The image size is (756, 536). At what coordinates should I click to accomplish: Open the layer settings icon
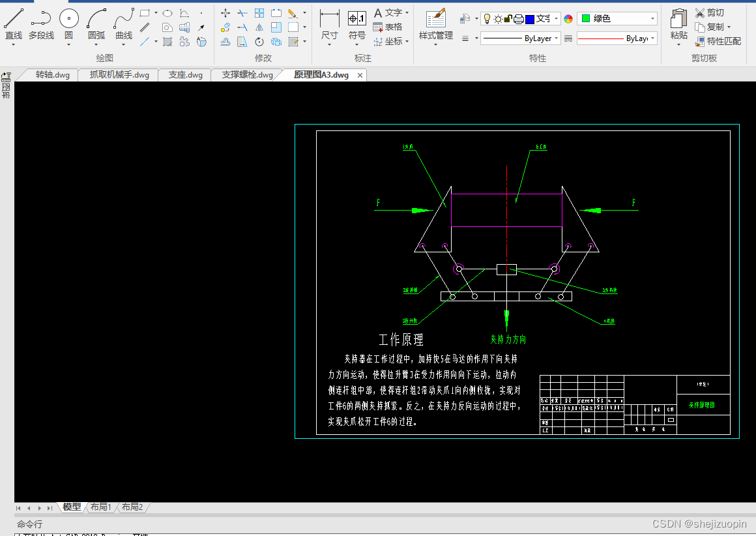tap(465, 19)
